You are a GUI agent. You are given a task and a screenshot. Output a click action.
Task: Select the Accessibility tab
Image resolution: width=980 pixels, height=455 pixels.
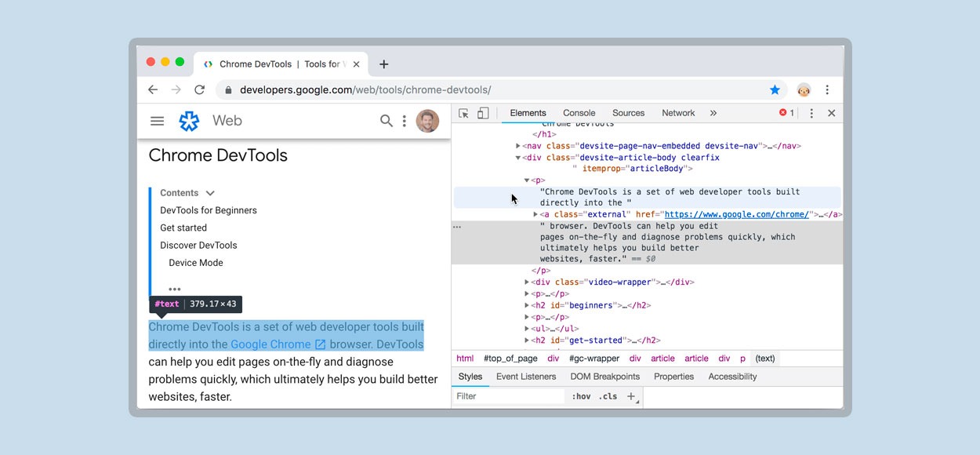732,377
